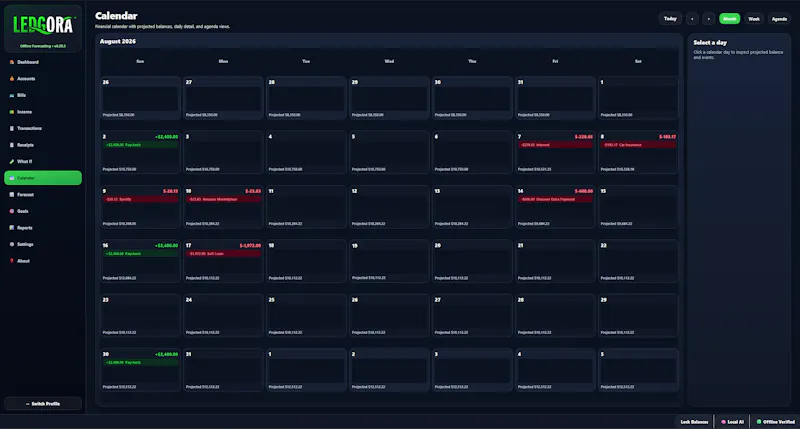Open the Dashboard icon in sidebar
Screen dimensions: 800x429
[12, 62]
